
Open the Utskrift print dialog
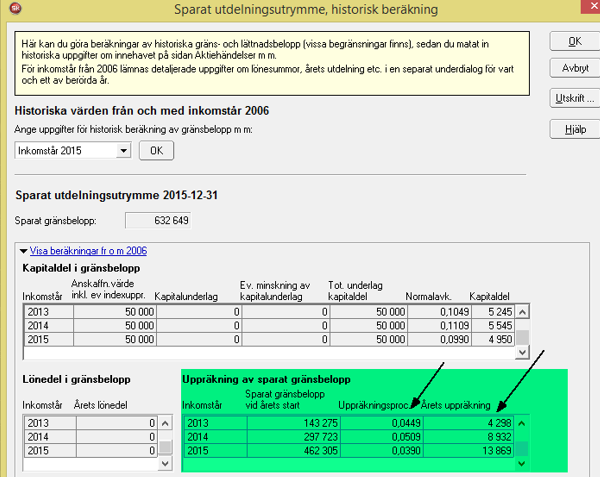click(574, 99)
